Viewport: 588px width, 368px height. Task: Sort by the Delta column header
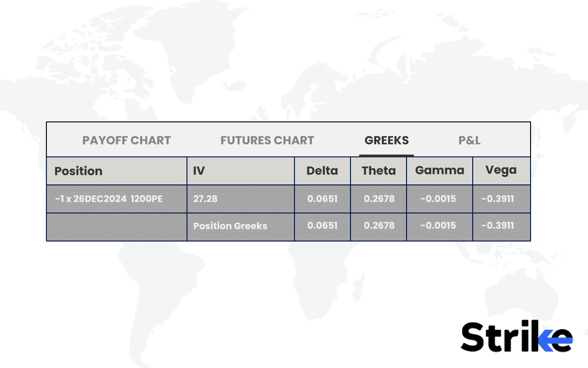(x=322, y=171)
